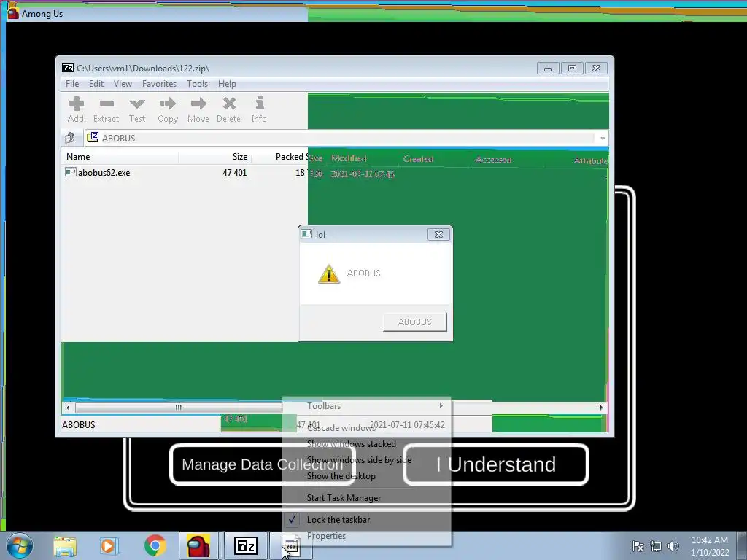This screenshot has height=560, width=747.
Task: Toggle Lock the taskbar checkmark
Action: click(x=292, y=519)
